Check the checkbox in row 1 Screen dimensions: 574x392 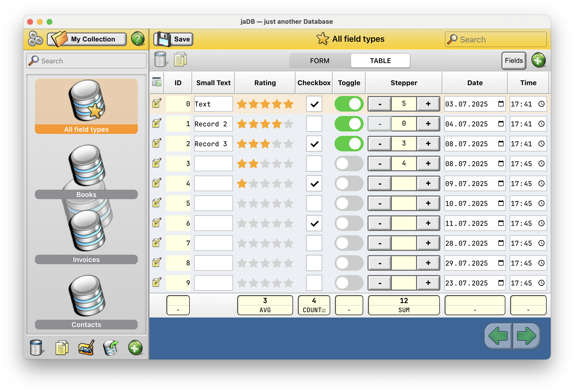click(x=314, y=124)
